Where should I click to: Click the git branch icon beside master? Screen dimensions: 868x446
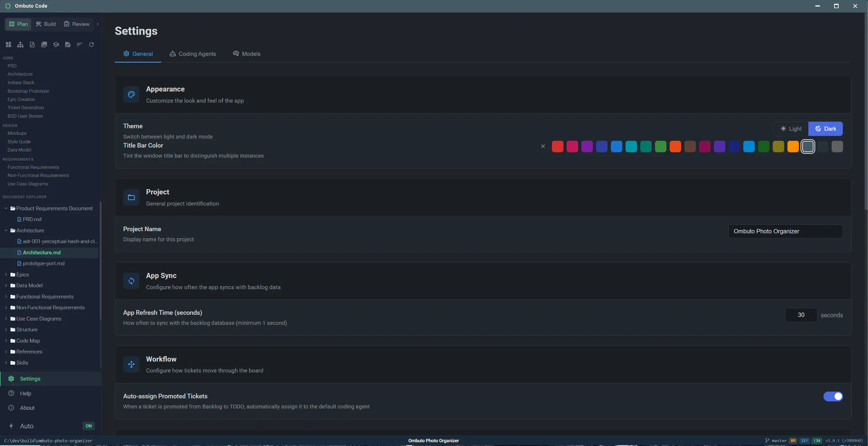tap(767, 441)
